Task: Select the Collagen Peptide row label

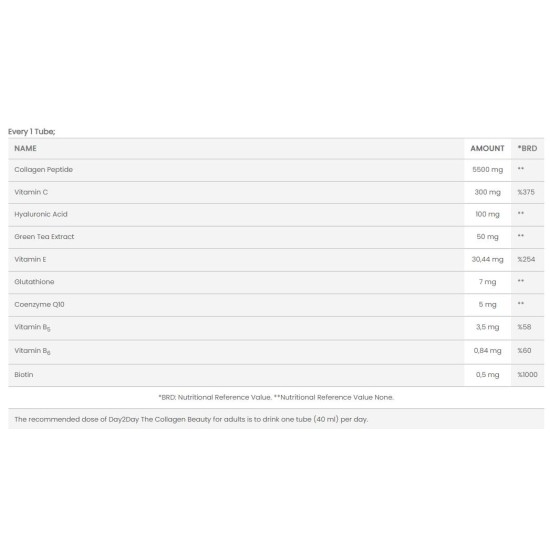Action: pyautogui.click(x=43, y=170)
